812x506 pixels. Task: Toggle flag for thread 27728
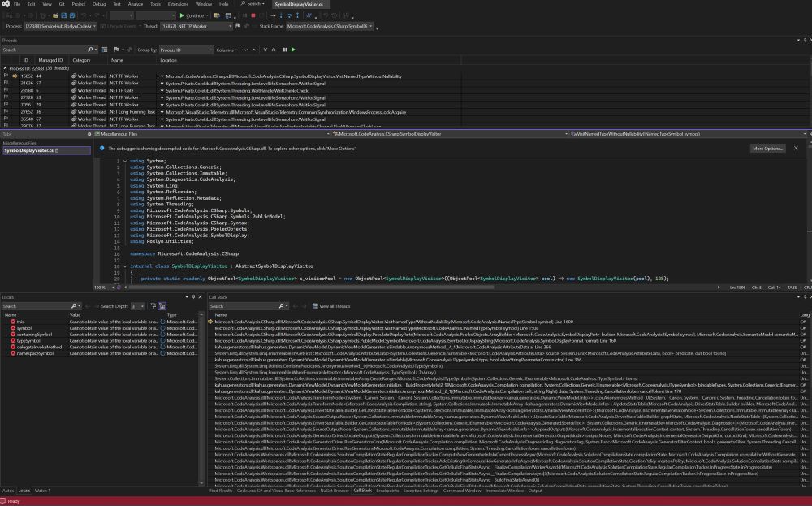click(x=6, y=97)
